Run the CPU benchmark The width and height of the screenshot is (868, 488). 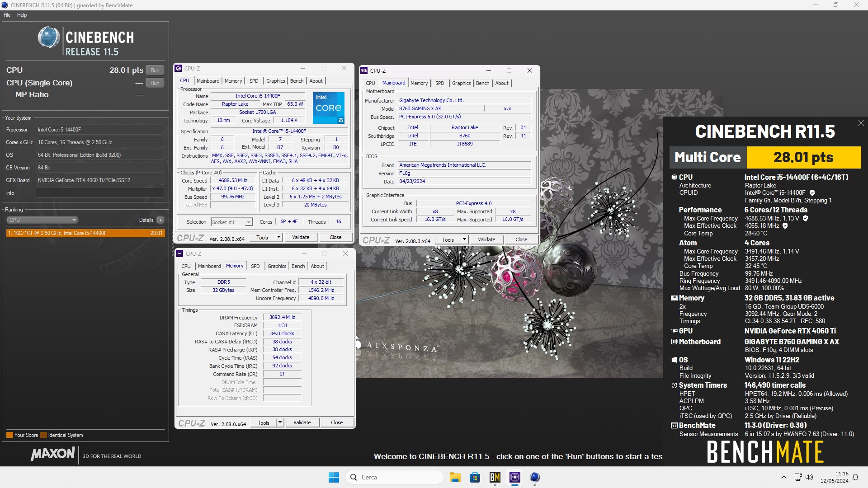(x=155, y=70)
